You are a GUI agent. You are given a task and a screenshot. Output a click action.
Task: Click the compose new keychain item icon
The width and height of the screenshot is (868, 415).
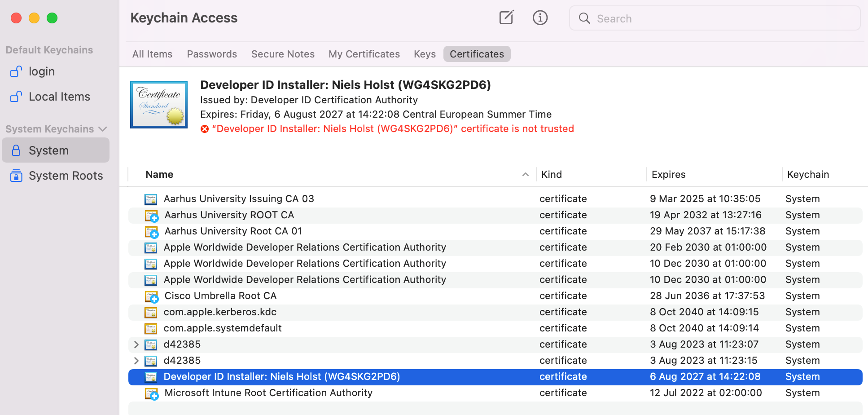506,18
